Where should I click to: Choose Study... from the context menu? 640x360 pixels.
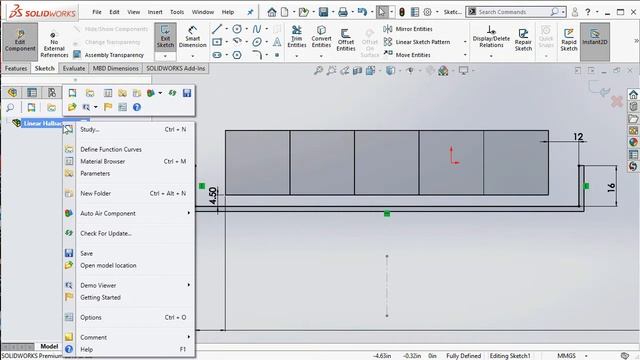coord(129,129)
